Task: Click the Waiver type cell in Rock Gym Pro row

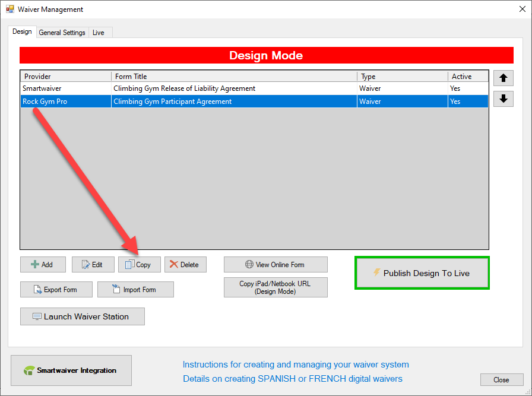Action: pos(403,102)
